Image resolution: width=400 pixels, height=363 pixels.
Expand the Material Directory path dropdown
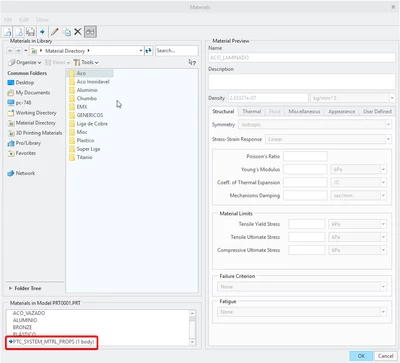pyautogui.click(x=141, y=51)
